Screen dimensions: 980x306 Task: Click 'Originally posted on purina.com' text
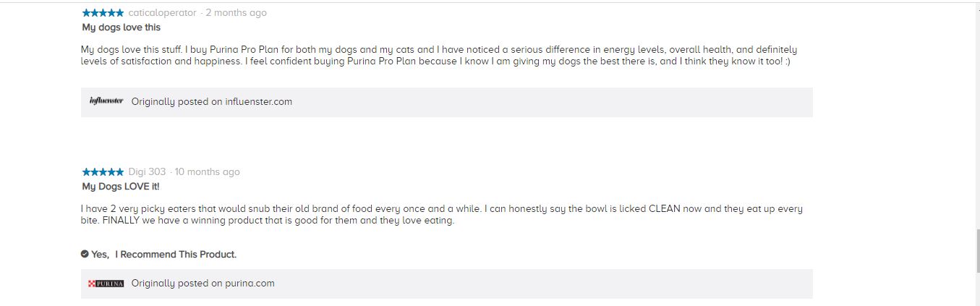click(x=203, y=284)
